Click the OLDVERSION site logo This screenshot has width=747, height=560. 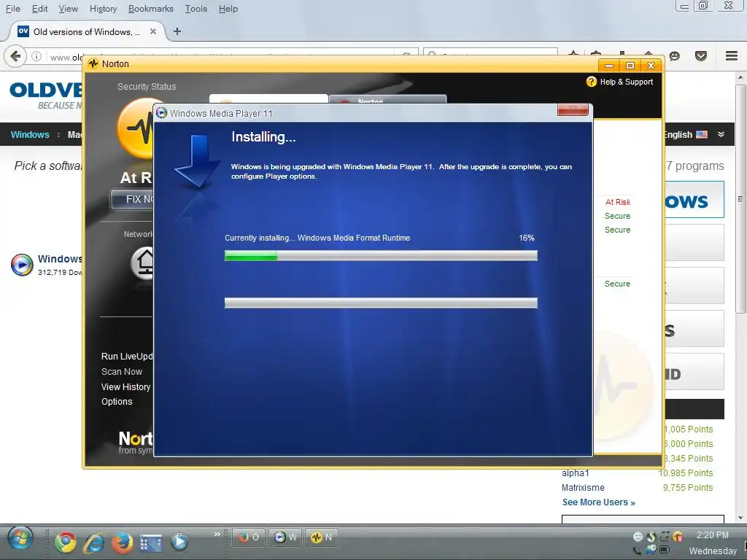(46, 90)
